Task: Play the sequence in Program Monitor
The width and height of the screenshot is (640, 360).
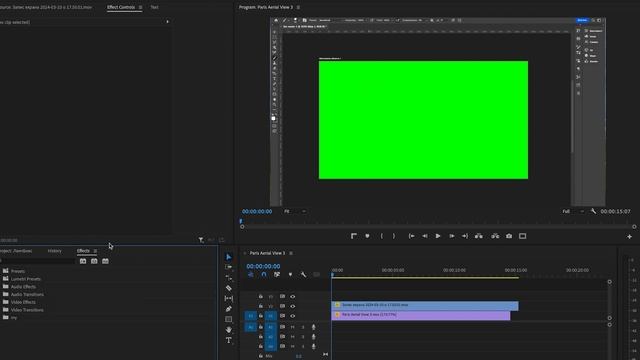Action: coord(438,236)
